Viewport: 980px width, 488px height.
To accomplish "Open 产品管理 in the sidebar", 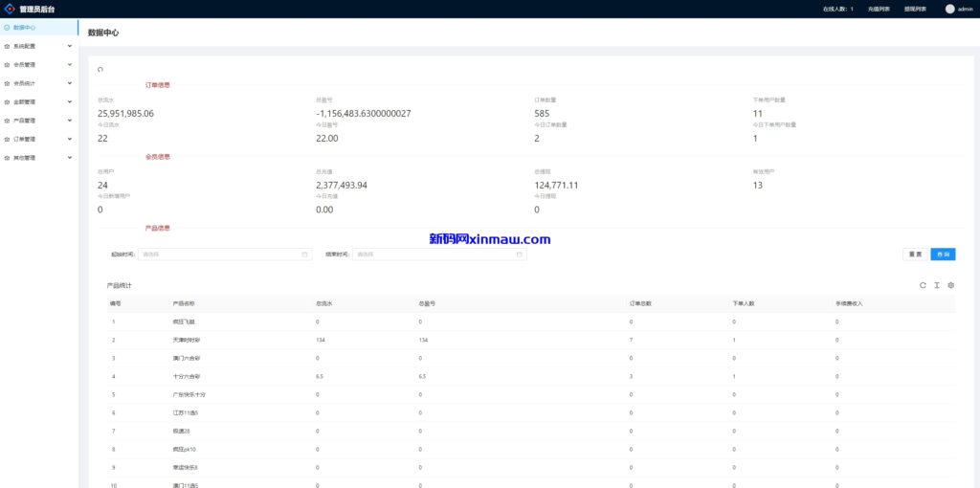I will tap(25, 121).
